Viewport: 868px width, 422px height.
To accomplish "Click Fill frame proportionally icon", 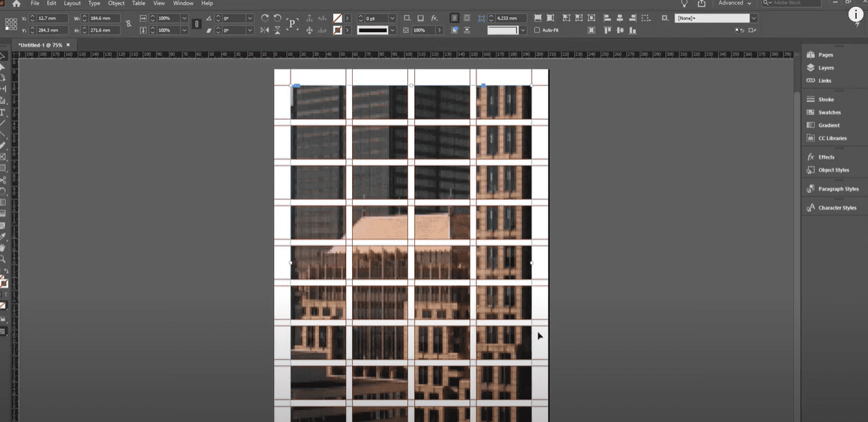I will pos(538,18).
